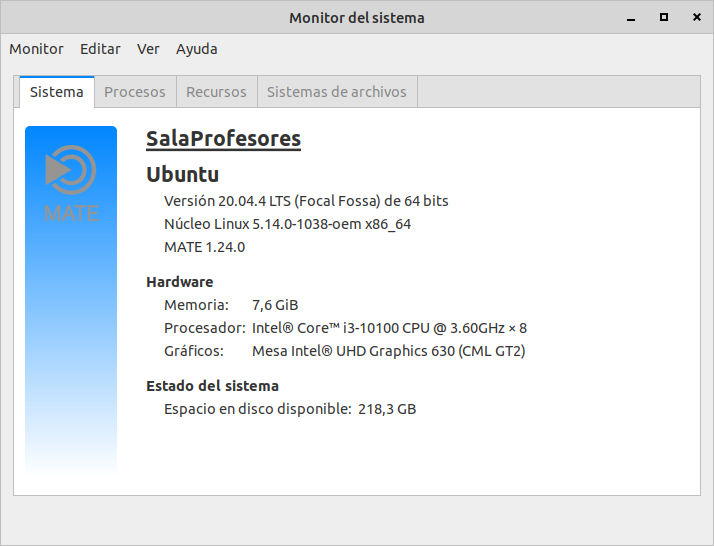Click the Estado del sistema heading

212,386
